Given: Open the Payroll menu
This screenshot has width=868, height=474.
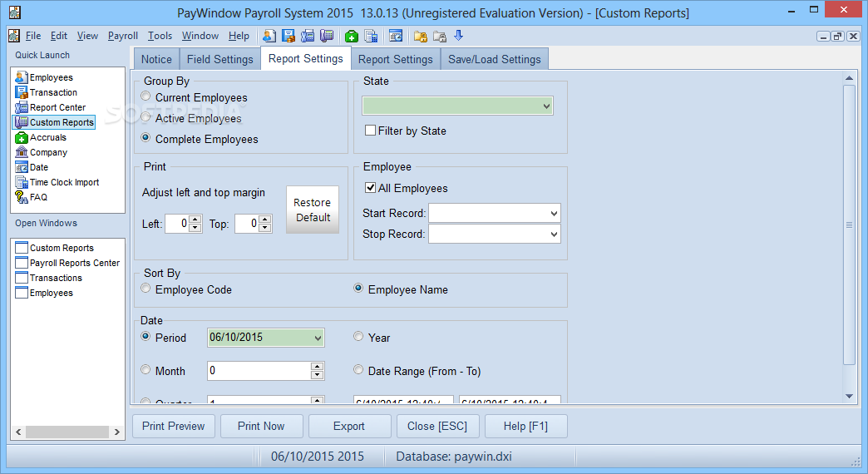Looking at the screenshot, I should [x=123, y=36].
